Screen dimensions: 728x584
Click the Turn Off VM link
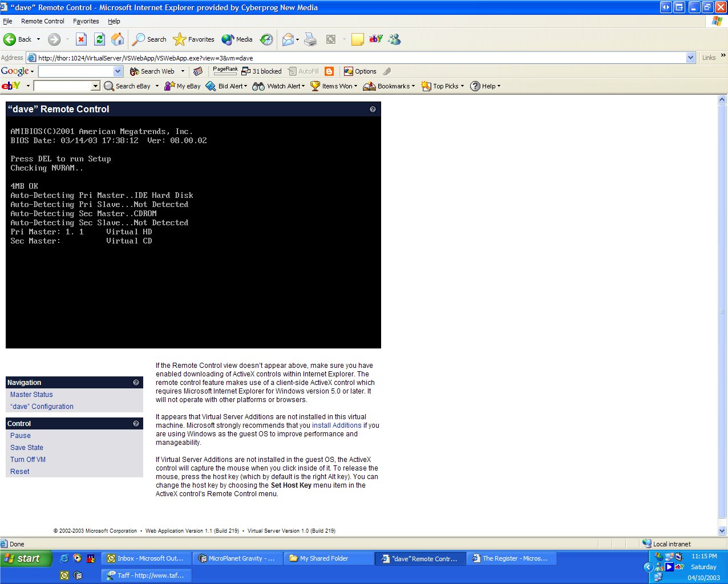(28, 460)
